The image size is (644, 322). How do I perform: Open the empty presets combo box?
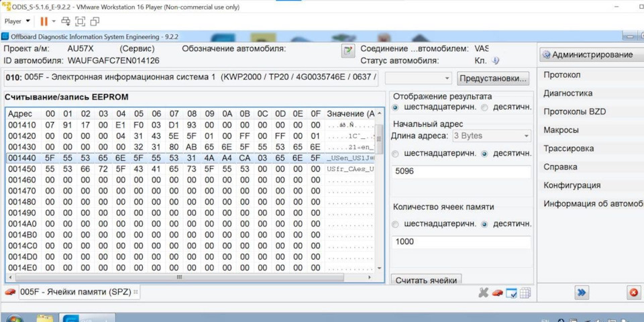click(418, 78)
